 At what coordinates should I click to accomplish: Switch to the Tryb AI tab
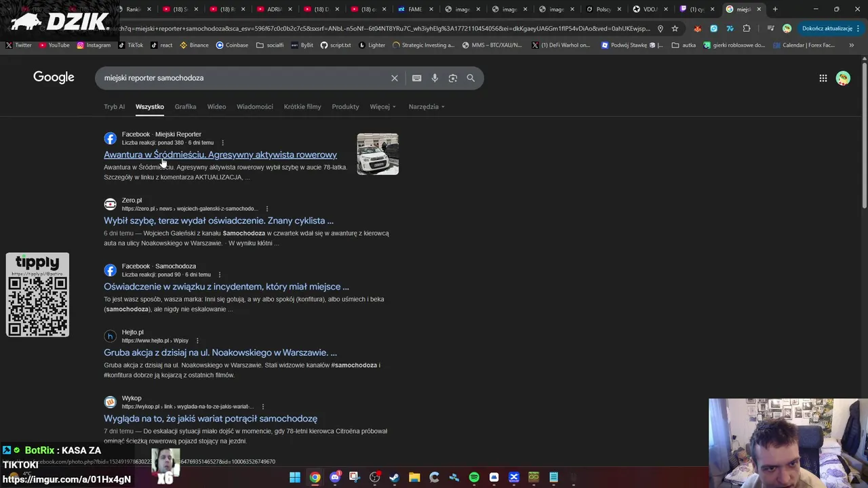[114, 106]
